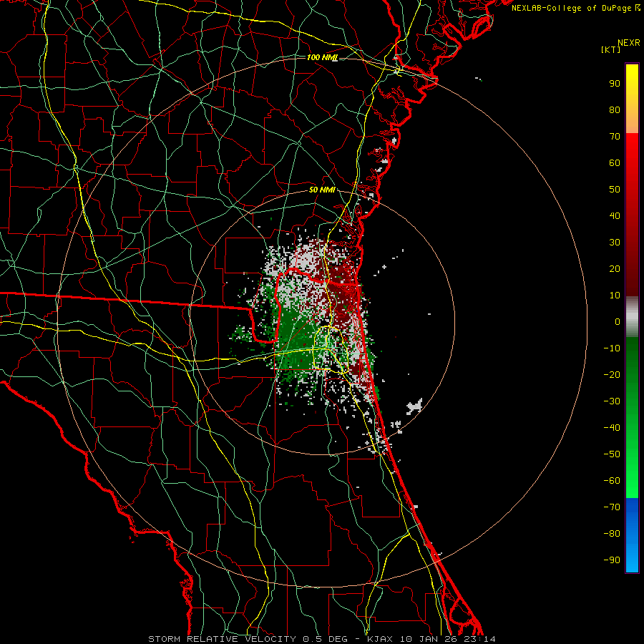Click the -40 value on velocity scale
644x644 pixels.
coord(612,428)
